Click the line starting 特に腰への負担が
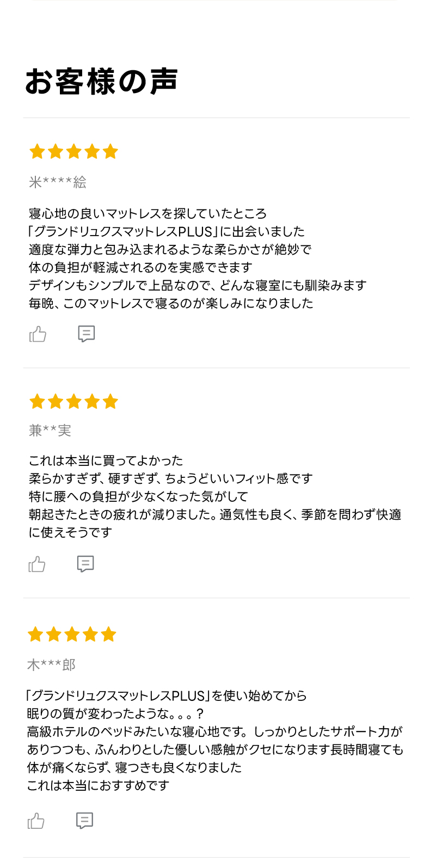 (x=138, y=496)
